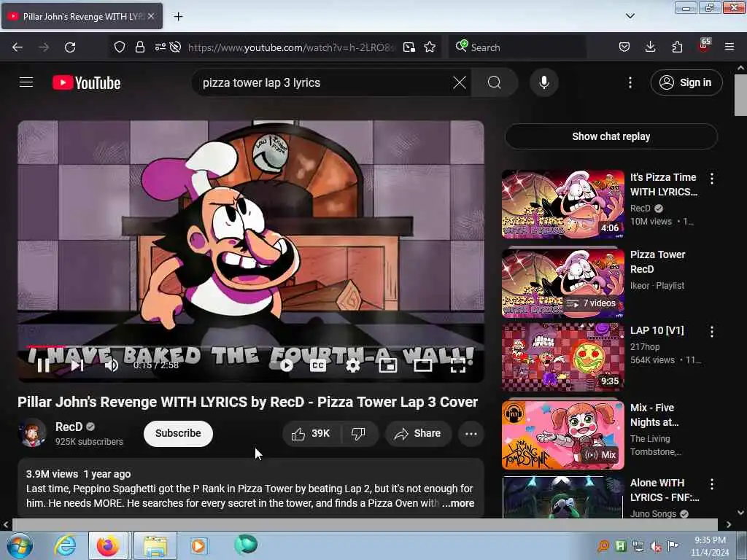This screenshot has width=747, height=560.
Task: Click autoplay blocked icon in address bar
Action: [175, 47]
